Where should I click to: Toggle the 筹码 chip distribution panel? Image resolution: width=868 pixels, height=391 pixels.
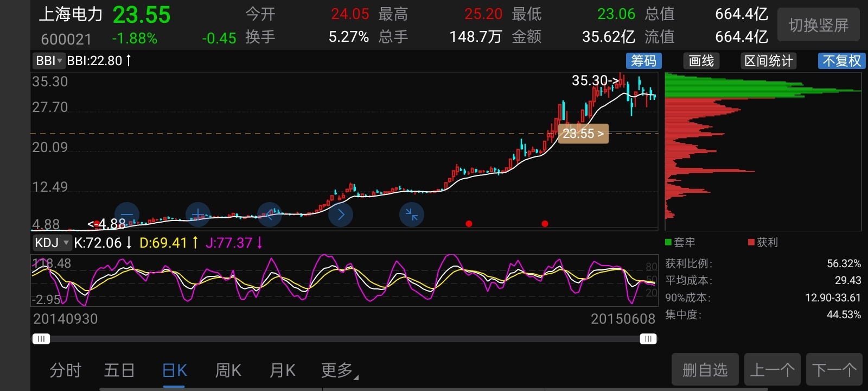coord(644,61)
